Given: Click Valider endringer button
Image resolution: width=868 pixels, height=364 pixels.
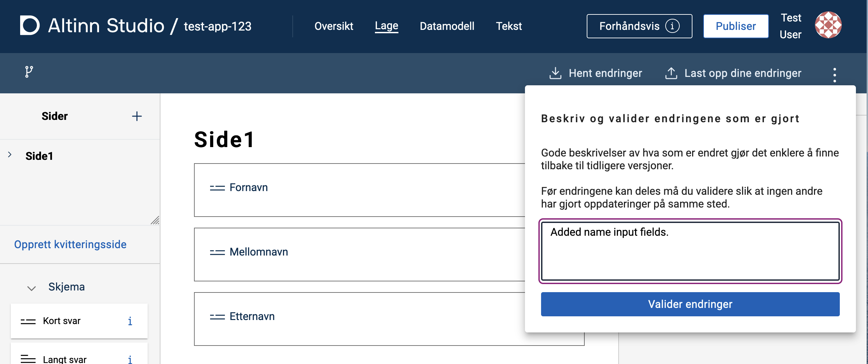Looking at the screenshot, I should (x=690, y=304).
